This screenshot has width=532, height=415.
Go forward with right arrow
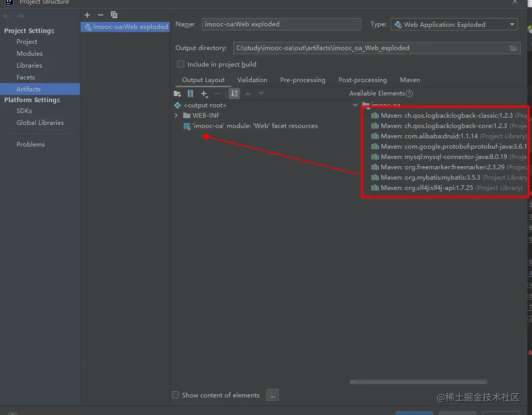20,16
